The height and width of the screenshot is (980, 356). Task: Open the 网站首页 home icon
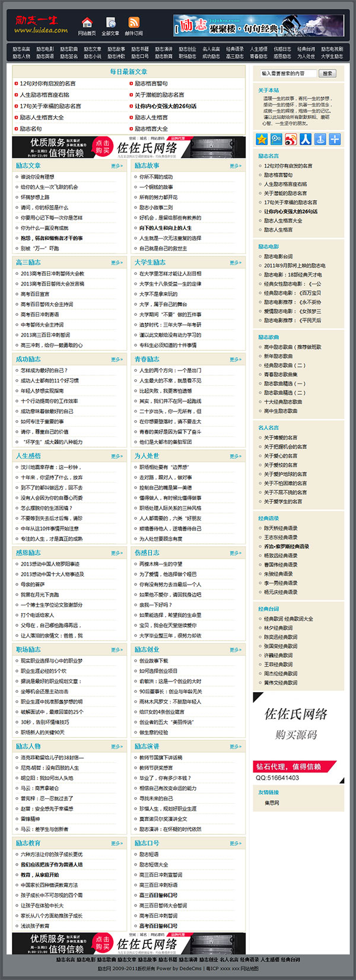pyautogui.click(x=87, y=23)
